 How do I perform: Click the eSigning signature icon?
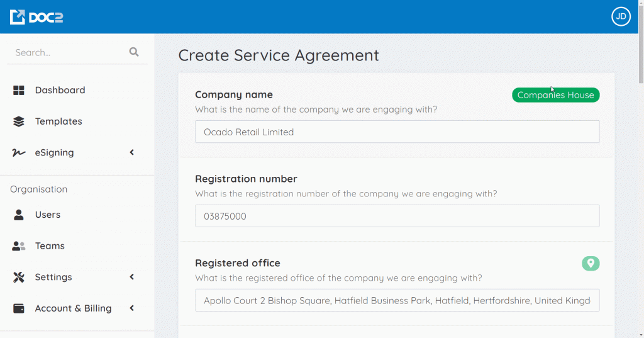coord(19,152)
